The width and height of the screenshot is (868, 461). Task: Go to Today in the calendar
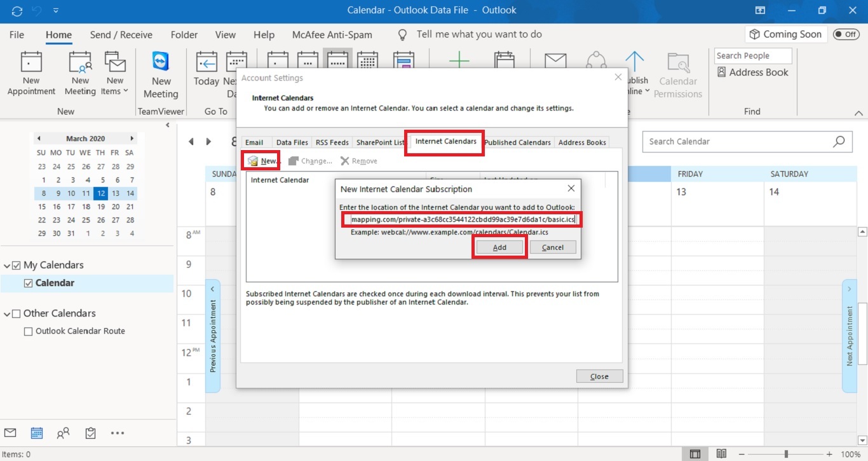point(207,70)
